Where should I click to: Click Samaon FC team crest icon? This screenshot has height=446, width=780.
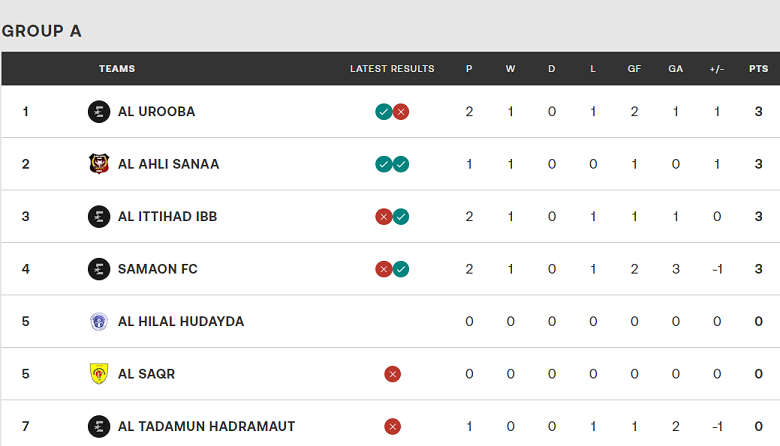pyautogui.click(x=98, y=269)
